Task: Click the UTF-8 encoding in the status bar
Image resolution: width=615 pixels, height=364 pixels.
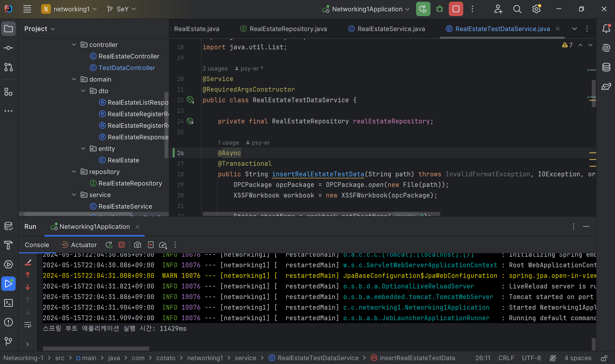Action: click(x=531, y=358)
